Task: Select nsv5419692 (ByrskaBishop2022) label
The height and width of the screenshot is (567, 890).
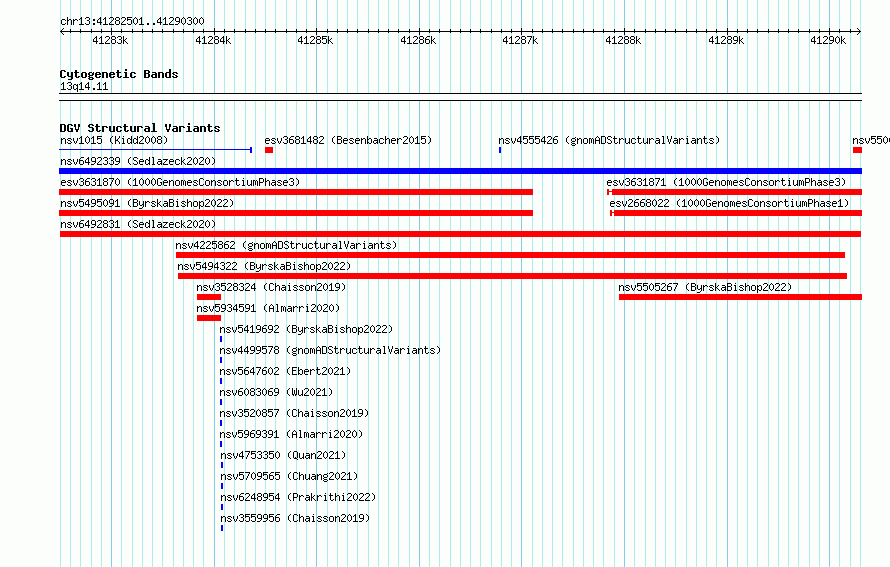Action: (306, 329)
